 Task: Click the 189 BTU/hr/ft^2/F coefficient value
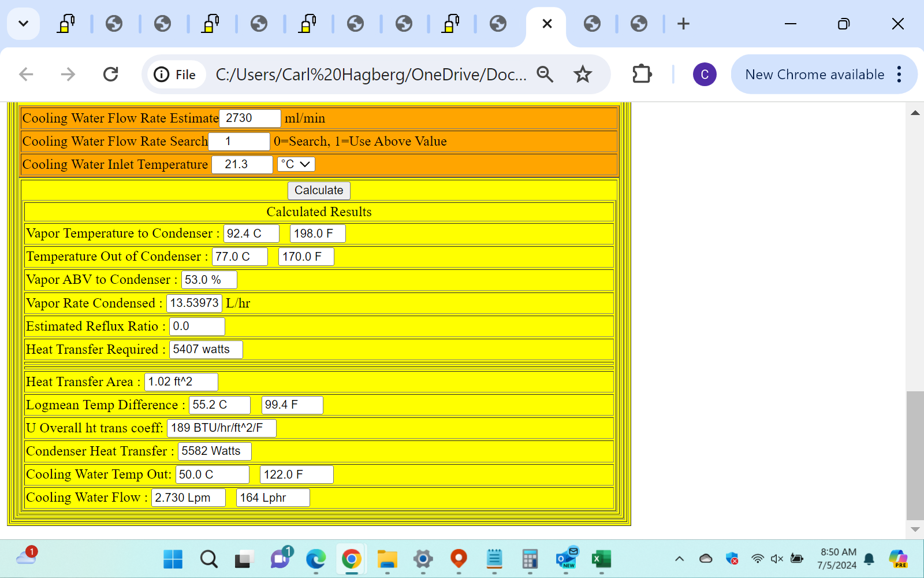point(222,428)
